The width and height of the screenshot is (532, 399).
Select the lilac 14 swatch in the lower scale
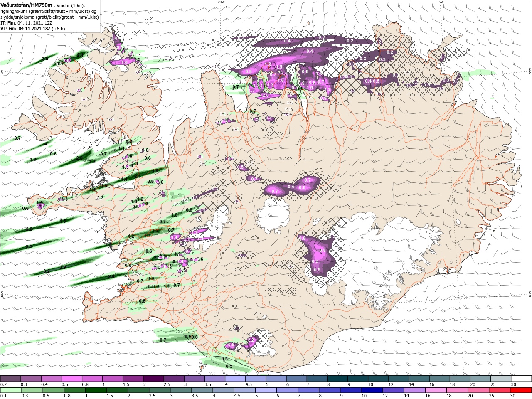414,390
